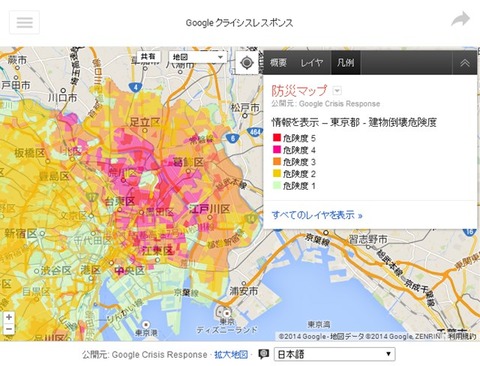Screen dimensions: 480x366
Task: Click the 利用規約 link on the map
Action: tap(462, 336)
